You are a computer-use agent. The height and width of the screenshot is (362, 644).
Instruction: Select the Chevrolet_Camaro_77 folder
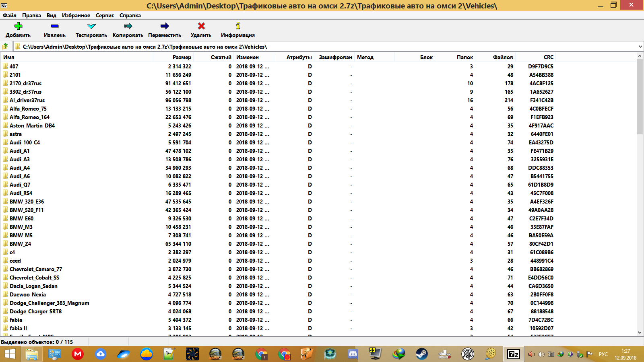pyautogui.click(x=36, y=269)
